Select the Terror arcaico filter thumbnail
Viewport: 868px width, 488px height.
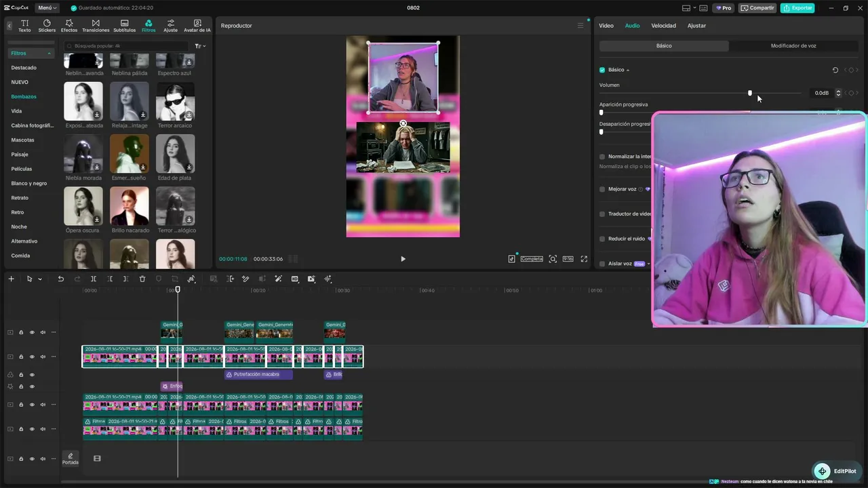click(x=176, y=102)
